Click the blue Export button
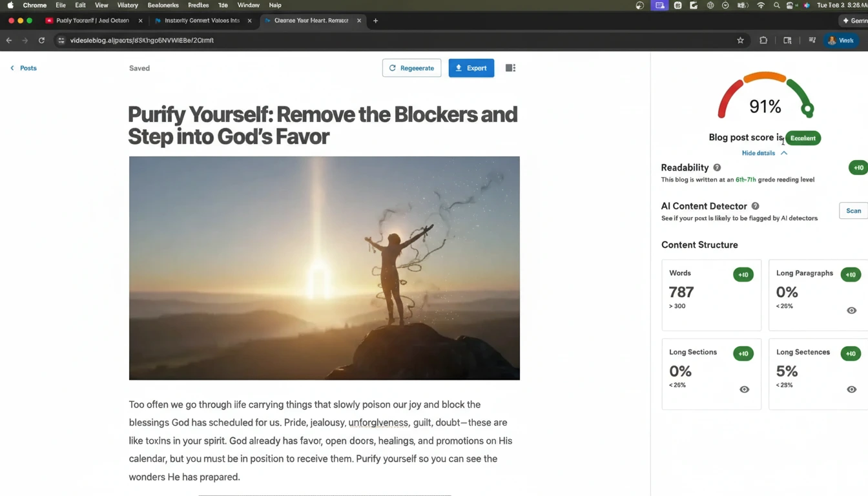Viewport: 868px width, 496px height. coord(471,68)
